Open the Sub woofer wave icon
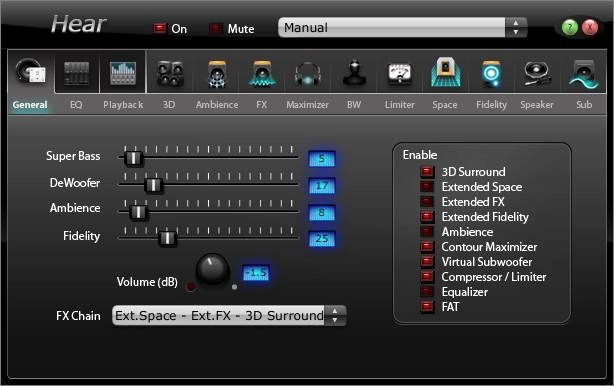The width and height of the screenshot is (614, 386). point(583,74)
